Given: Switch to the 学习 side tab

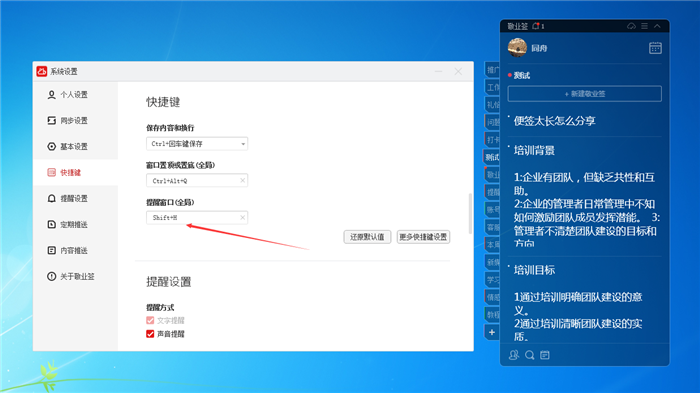Looking at the screenshot, I should [x=492, y=280].
